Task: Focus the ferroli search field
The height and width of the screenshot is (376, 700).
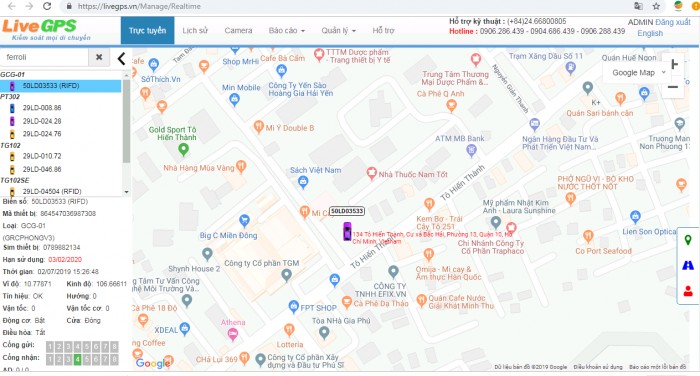Action: (x=45, y=57)
